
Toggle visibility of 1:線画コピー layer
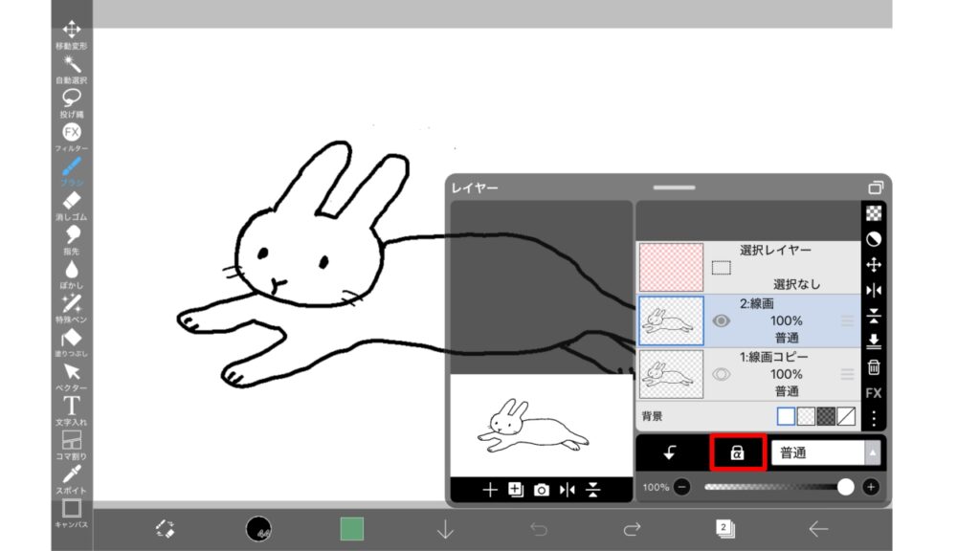[x=722, y=375]
